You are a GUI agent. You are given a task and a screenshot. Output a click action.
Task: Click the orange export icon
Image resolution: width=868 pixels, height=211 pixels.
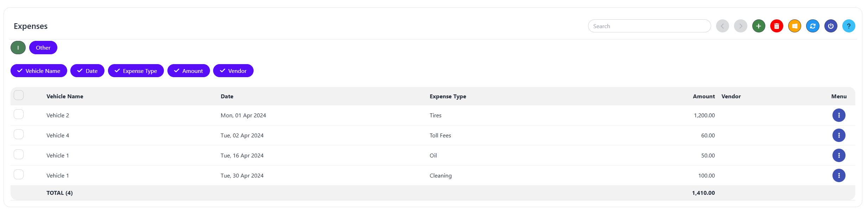click(x=794, y=26)
